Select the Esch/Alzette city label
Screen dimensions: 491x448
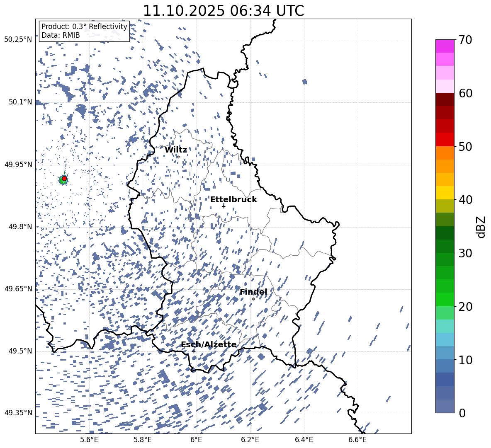[209, 345]
